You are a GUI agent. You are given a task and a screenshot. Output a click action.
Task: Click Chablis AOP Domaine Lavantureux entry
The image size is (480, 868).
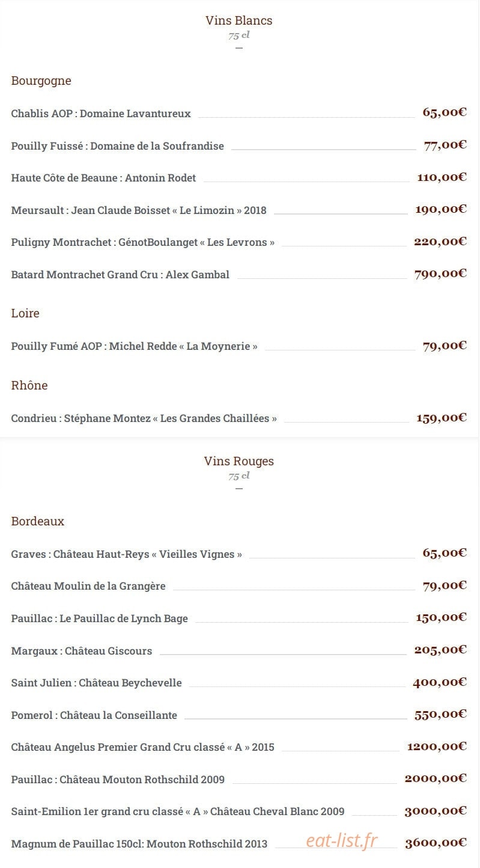pyautogui.click(x=101, y=114)
